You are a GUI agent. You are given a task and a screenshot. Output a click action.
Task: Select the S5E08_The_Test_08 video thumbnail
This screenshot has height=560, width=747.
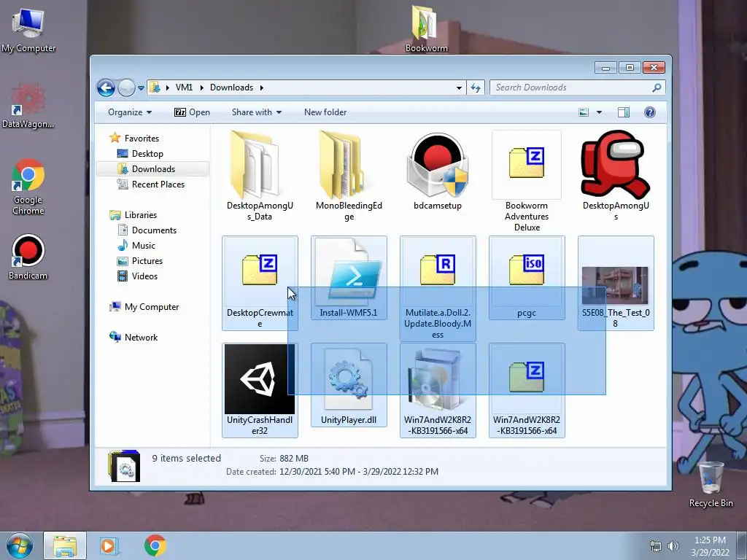tap(615, 285)
